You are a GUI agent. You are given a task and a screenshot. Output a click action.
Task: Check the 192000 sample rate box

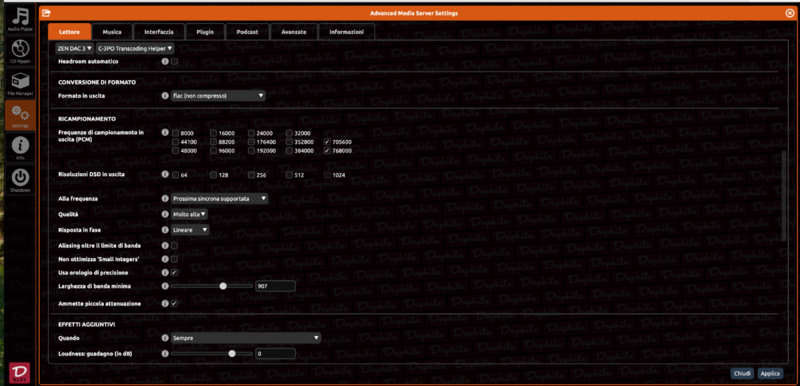pyautogui.click(x=252, y=151)
